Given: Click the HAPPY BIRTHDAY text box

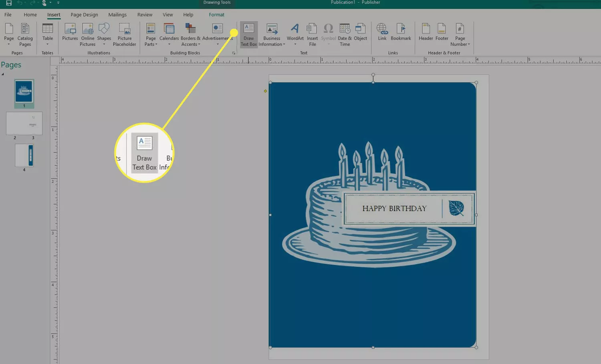Looking at the screenshot, I should 394,209.
